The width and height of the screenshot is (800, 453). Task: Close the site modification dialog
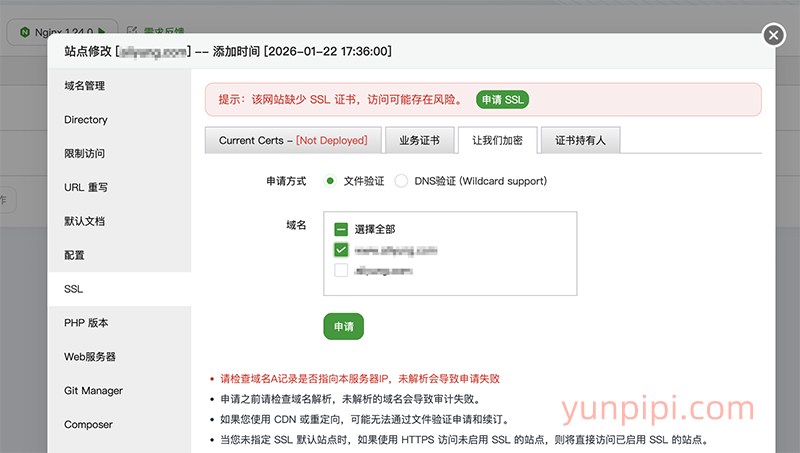[x=773, y=36]
